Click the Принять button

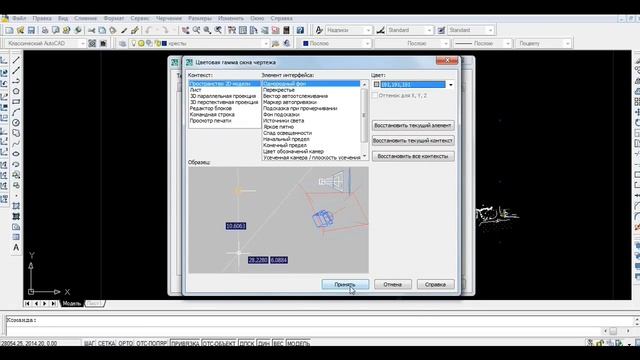[345, 284]
